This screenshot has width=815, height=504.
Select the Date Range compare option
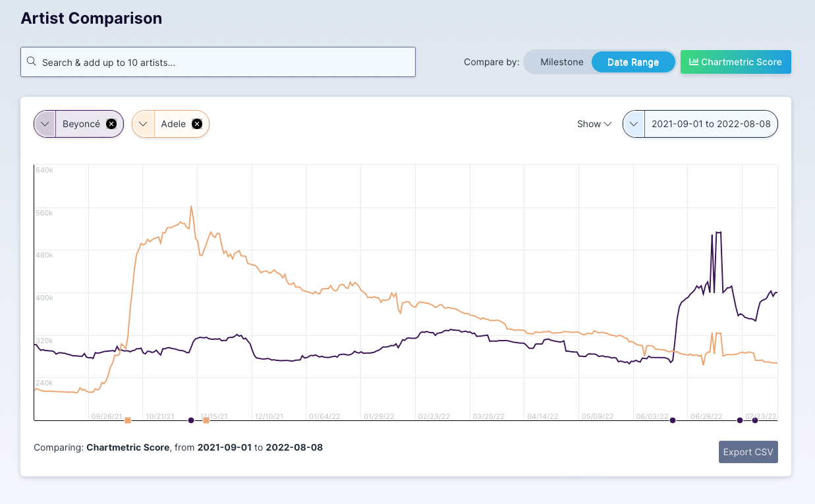click(x=632, y=62)
